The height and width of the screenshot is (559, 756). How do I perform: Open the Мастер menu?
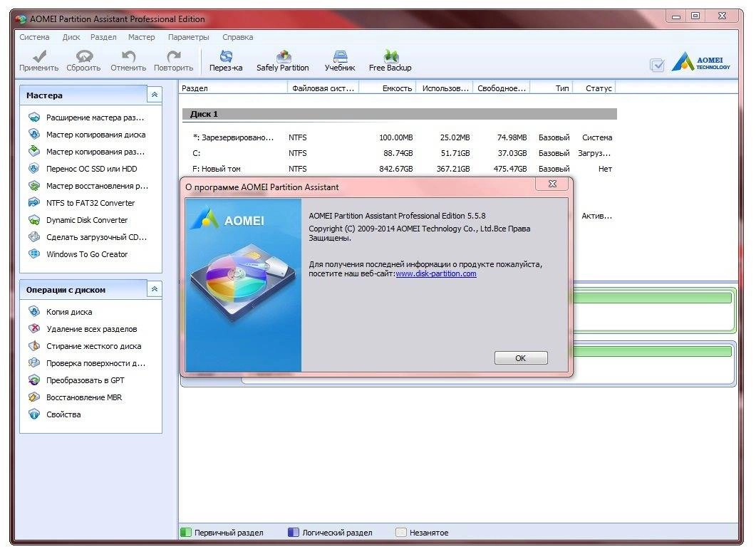click(141, 37)
